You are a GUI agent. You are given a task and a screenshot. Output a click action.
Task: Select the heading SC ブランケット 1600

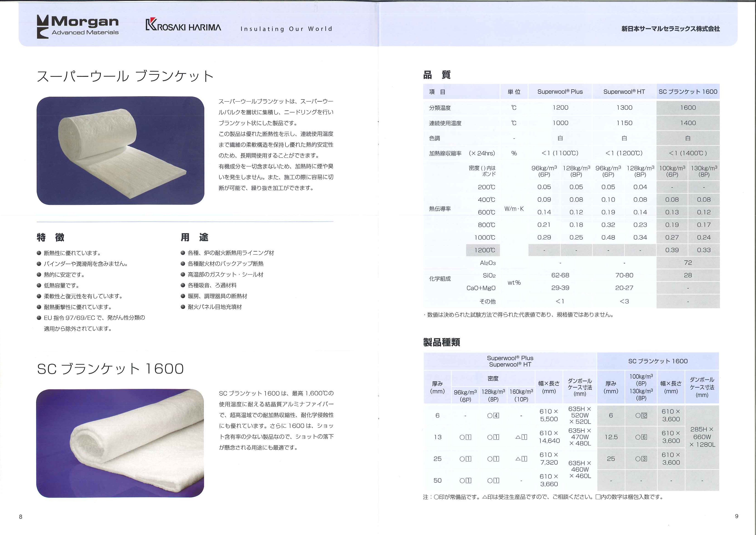[x=110, y=369]
